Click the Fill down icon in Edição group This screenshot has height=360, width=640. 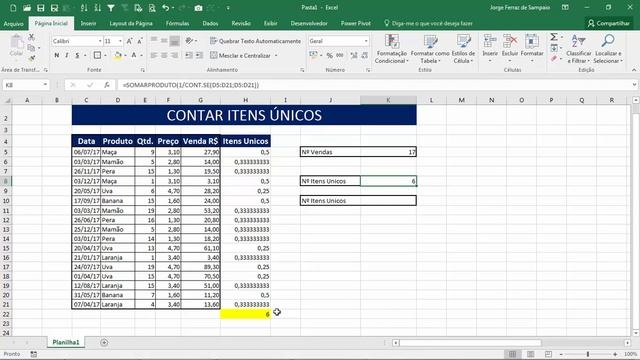[554, 48]
